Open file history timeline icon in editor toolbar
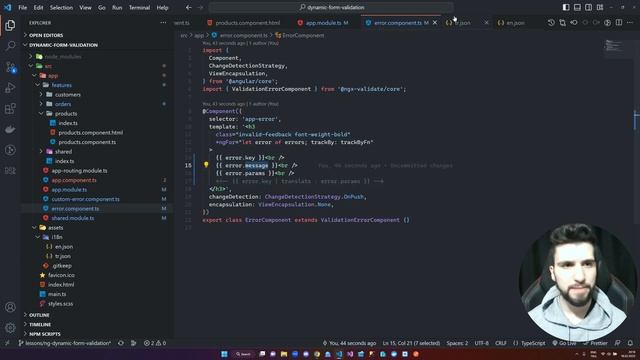The height and width of the screenshot is (360, 640). [x=551, y=23]
